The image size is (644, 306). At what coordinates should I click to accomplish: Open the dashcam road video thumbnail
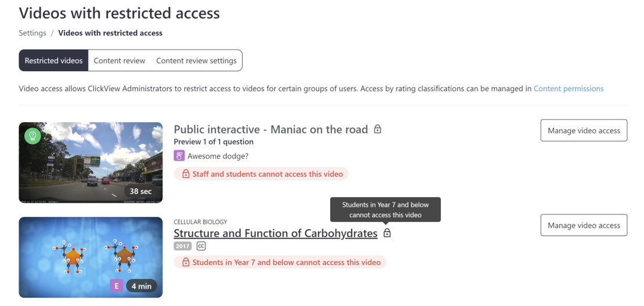[91, 162]
